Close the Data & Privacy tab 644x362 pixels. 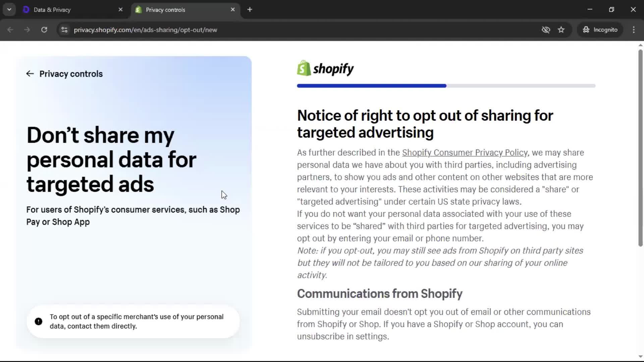point(120,10)
